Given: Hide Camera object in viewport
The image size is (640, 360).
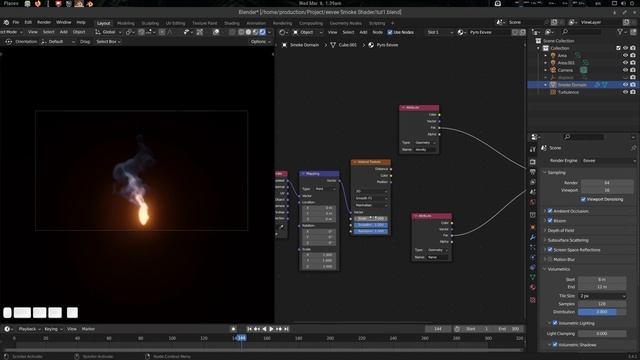Looking at the screenshot, I should pyautogui.click(x=625, y=70).
